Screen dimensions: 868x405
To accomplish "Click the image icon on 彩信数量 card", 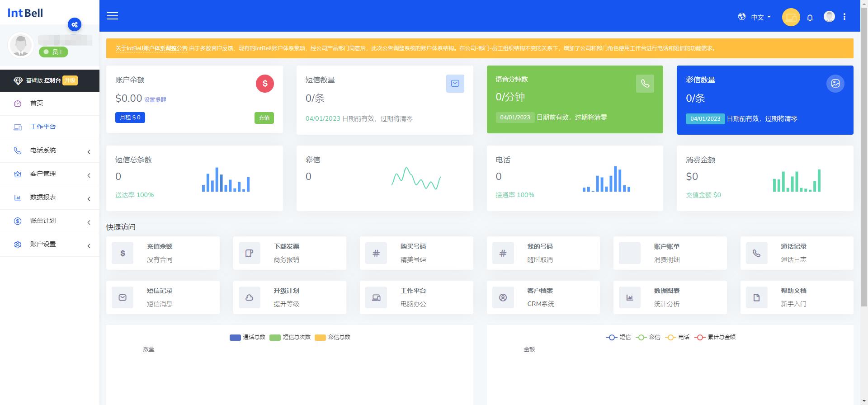I will pos(835,84).
